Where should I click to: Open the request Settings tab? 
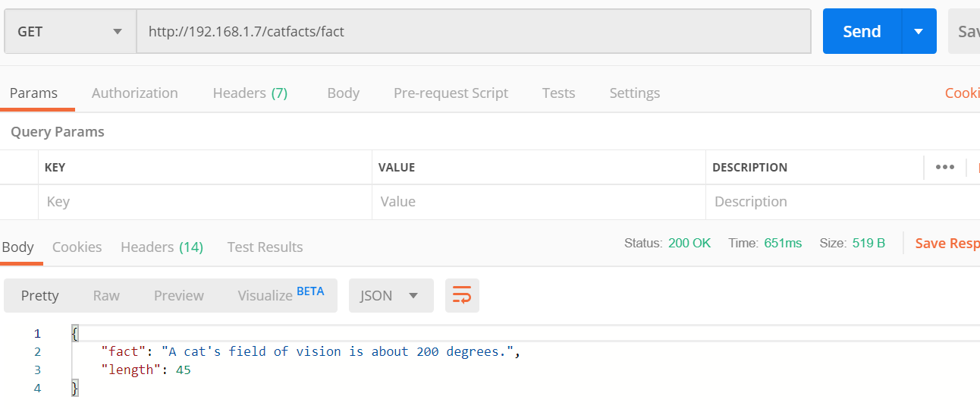(x=634, y=93)
